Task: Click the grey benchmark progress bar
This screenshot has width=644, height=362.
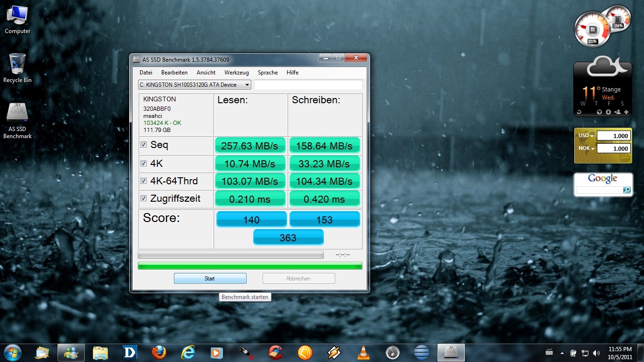Action: click(231, 255)
